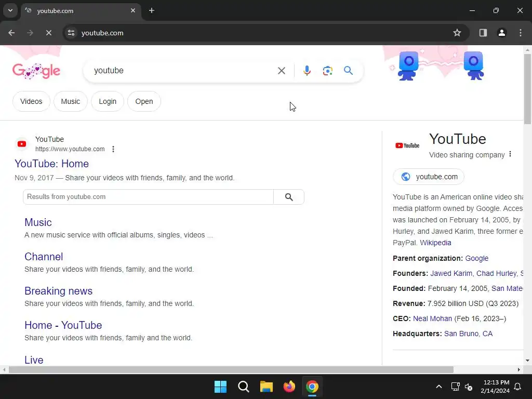Click the browser back arrow
The width and height of the screenshot is (532, 399).
click(x=11, y=33)
